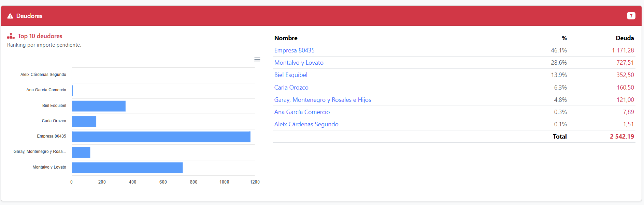Open the Ana García Comercio link
The width and height of the screenshot is (644, 205).
coord(302,112)
